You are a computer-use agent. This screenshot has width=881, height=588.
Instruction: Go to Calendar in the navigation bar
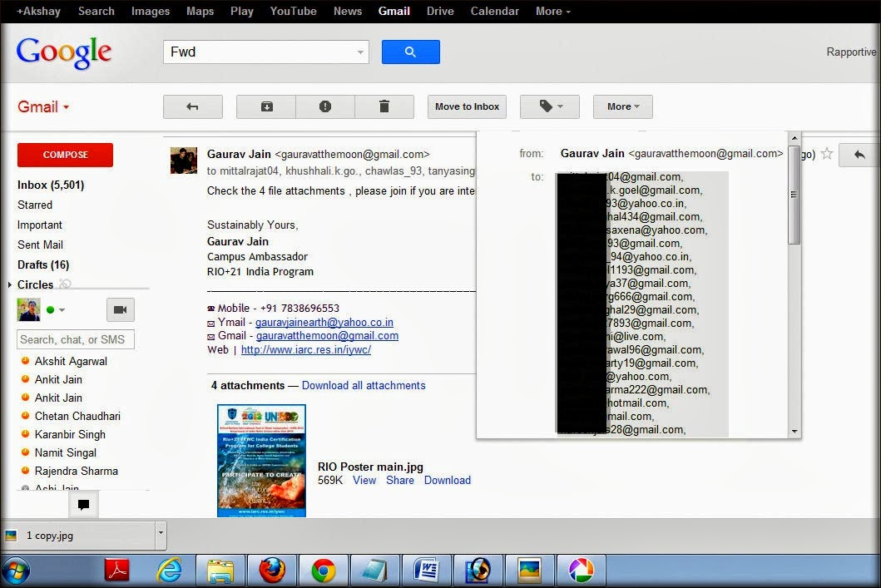(494, 11)
